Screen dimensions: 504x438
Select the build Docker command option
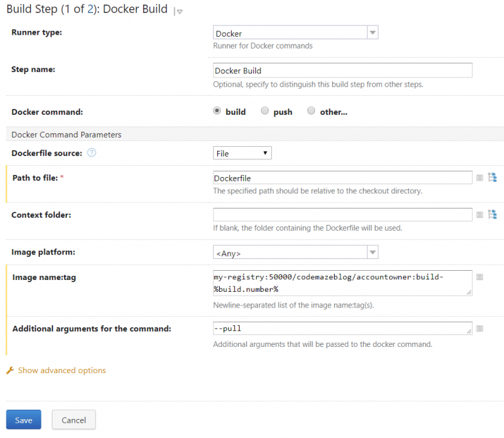pyautogui.click(x=217, y=111)
